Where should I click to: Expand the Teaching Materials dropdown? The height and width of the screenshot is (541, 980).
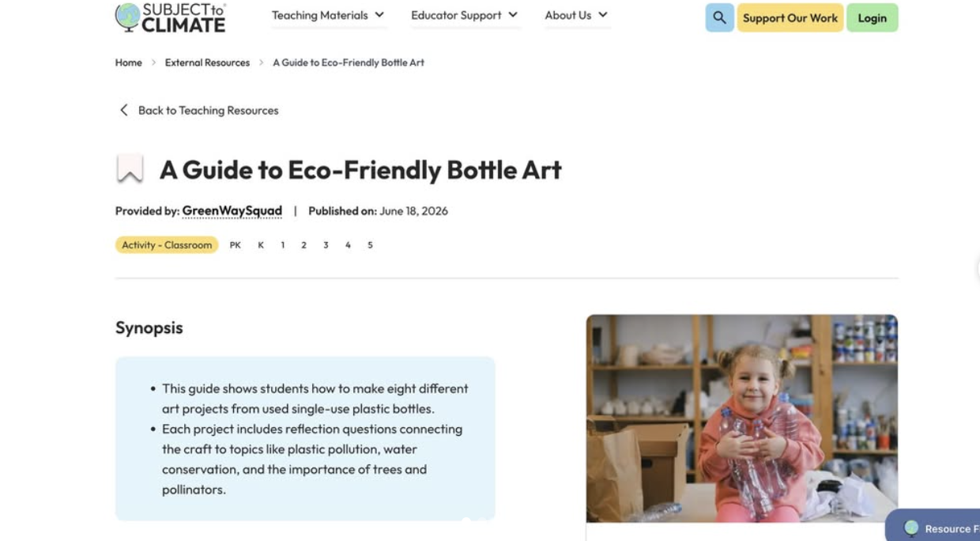click(328, 15)
